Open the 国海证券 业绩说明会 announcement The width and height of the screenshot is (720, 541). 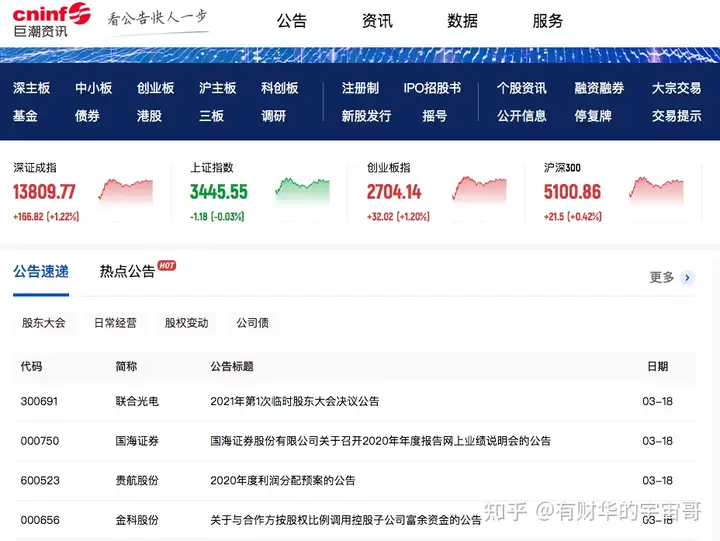pos(381,441)
